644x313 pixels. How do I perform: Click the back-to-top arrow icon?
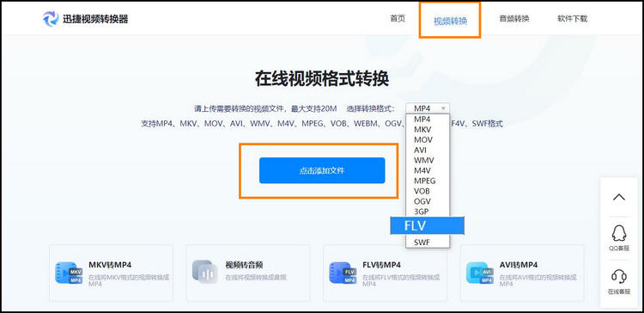tap(619, 197)
